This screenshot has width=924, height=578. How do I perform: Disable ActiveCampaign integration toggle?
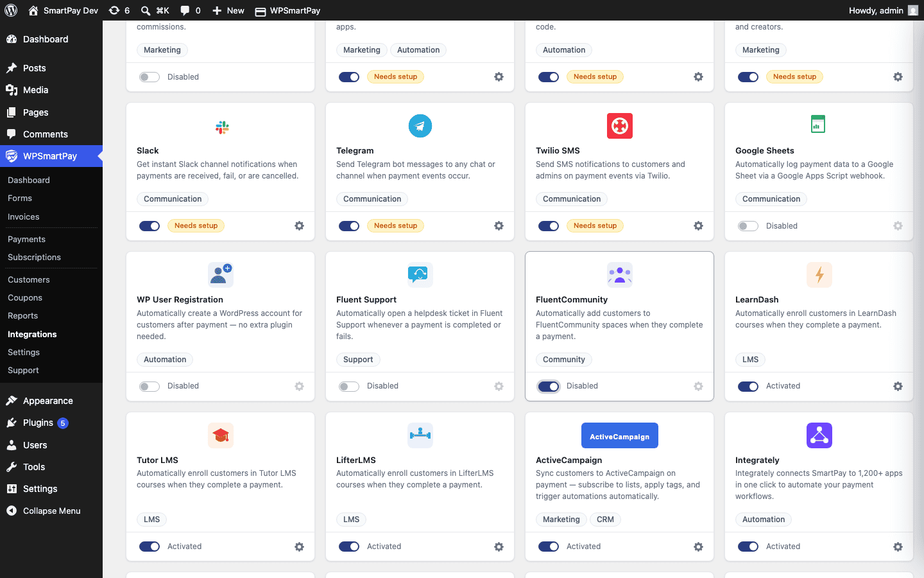tap(549, 547)
